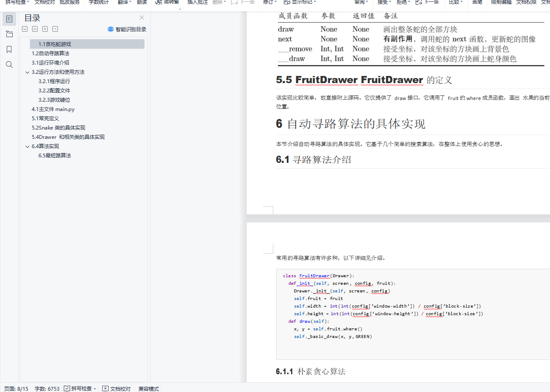This screenshot has height=392, width=550.
Task: Click 智能识别目录 button
Action: pyautogui.click(x=127, y=29)
